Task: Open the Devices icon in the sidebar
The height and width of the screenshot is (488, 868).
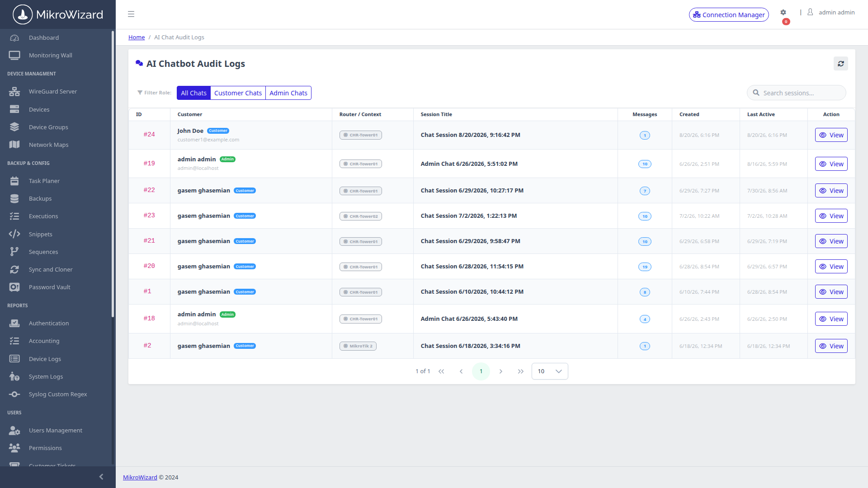Action: (14, 109)
